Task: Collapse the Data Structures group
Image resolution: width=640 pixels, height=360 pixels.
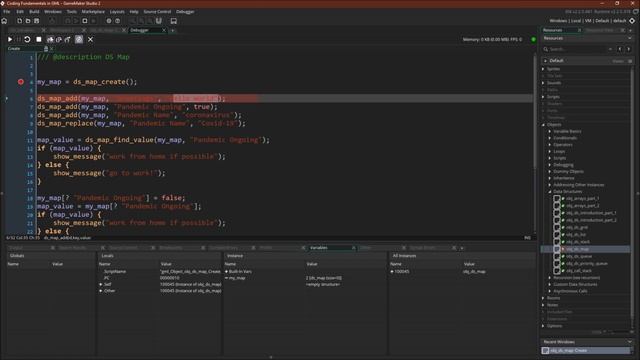Action: pyautogui.click(x=550, y=191)
